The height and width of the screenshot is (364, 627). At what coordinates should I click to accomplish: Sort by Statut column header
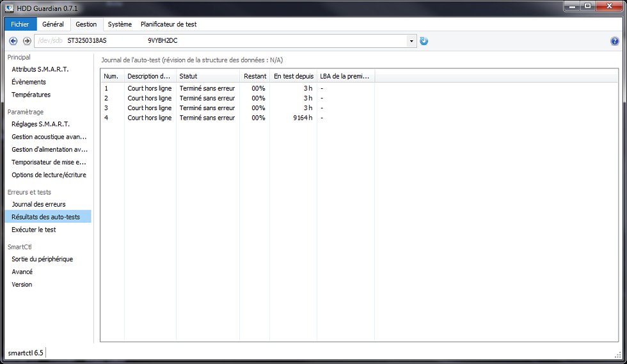[x=207, y=76]
